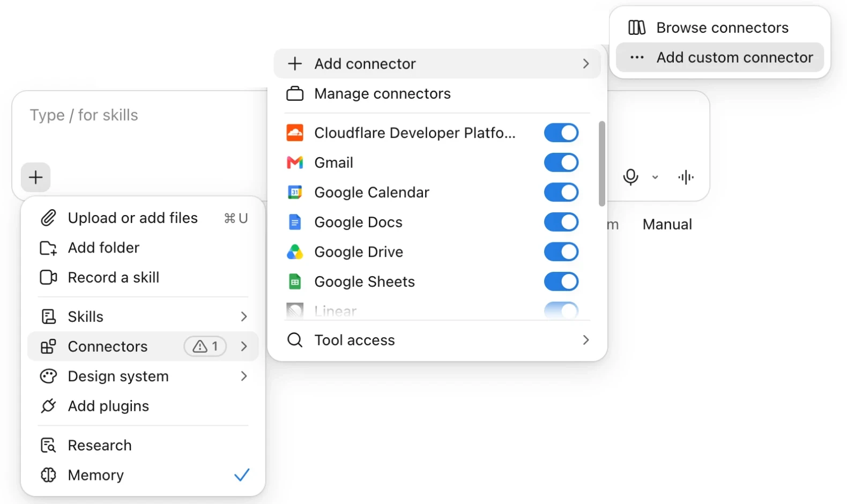This screenshot has height=504, width=847.
Task: Click the Tool access search icon
Action: point(295,340)
